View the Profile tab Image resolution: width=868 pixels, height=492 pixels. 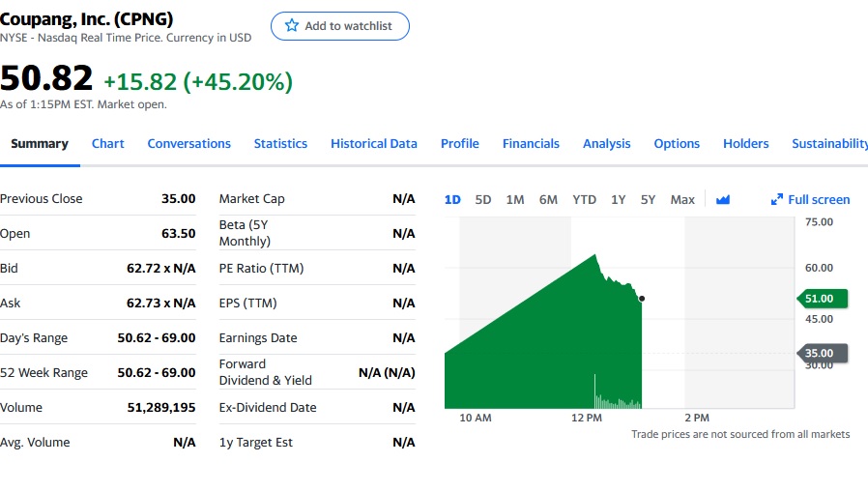460,144
